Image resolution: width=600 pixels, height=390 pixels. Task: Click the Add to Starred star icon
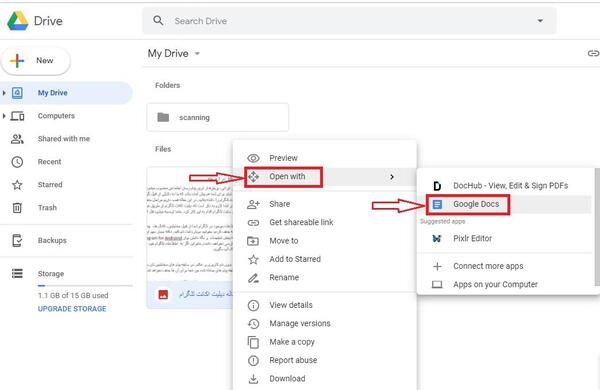[x=253, y=259]
